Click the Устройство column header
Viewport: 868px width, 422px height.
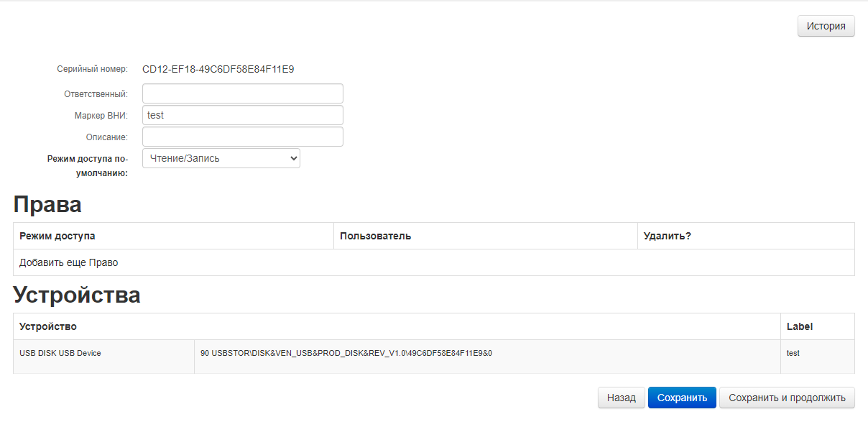point(48,326)
